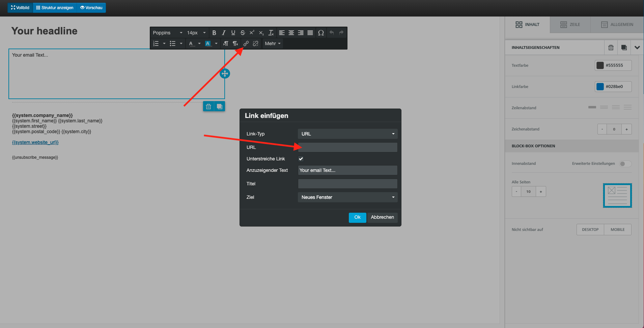
Task: Click Abbrechen to cancel the dialog
Action: pos(382,217)
